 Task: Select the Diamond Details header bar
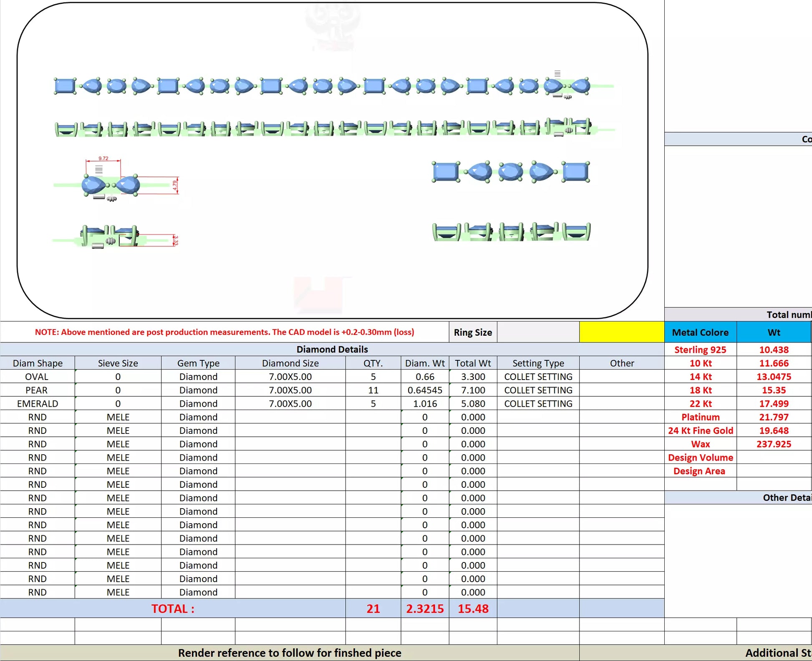[x=332, y=349]
